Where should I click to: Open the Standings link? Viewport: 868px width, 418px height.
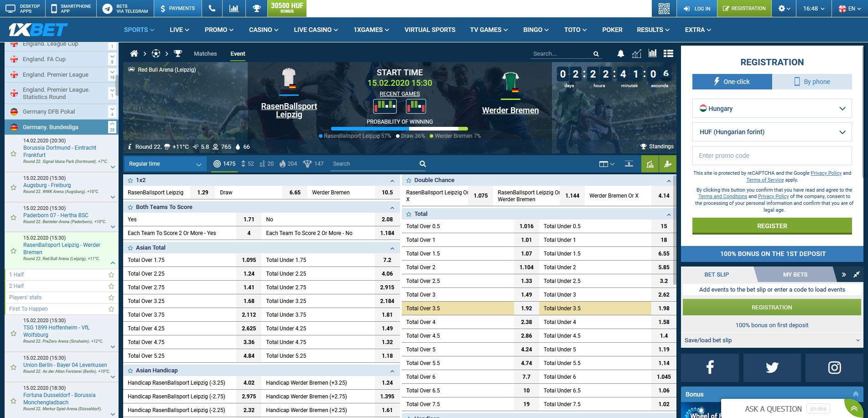click(x=657, y=146)
